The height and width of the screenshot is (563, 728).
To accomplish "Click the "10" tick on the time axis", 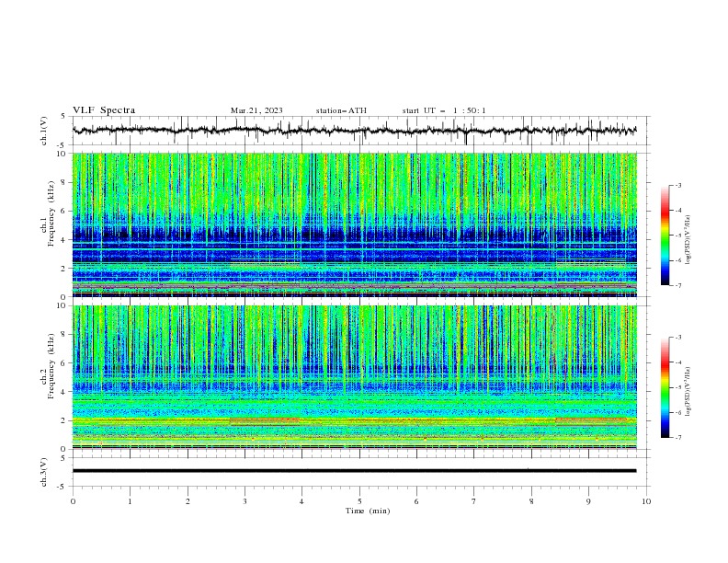I will coord(646,501).
